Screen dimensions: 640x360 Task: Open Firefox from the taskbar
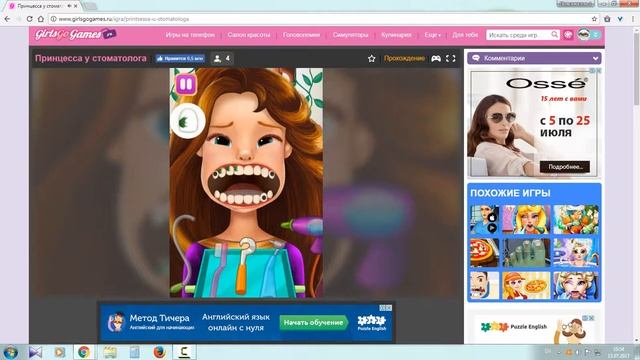(160, 352)
